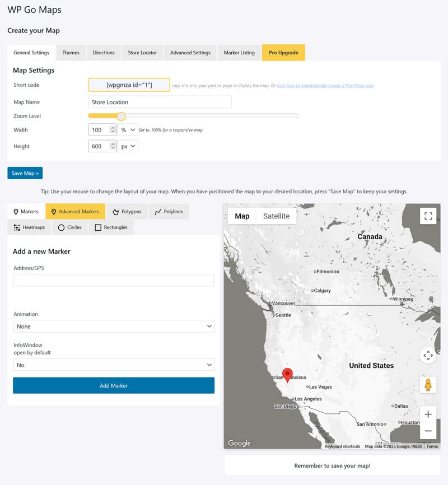Select the Map view type

(x=242, y=216)
